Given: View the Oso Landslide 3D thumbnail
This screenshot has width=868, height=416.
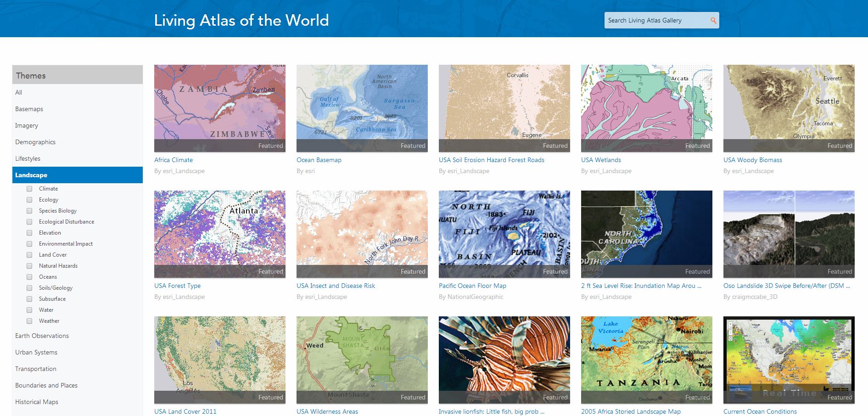Looking at the screenshot, I should (x=789, y=234).
